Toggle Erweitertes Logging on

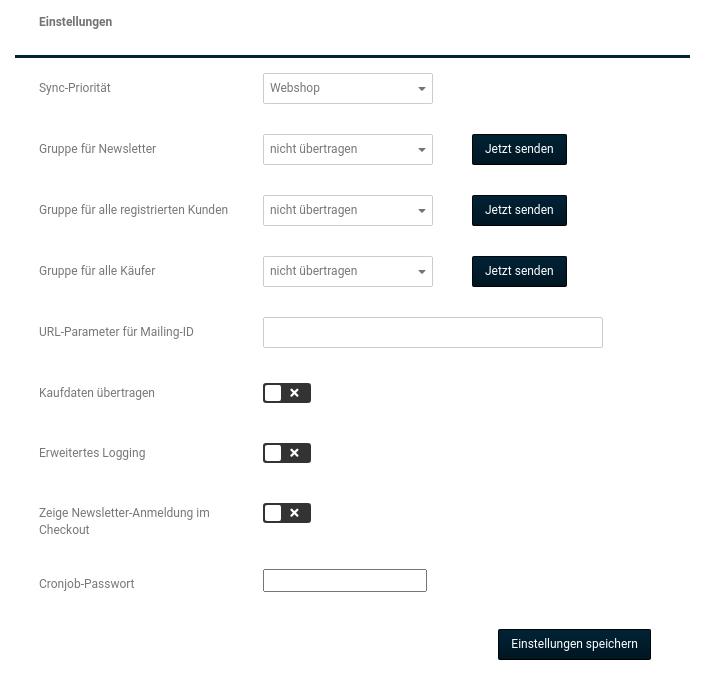tap(287, 453)
